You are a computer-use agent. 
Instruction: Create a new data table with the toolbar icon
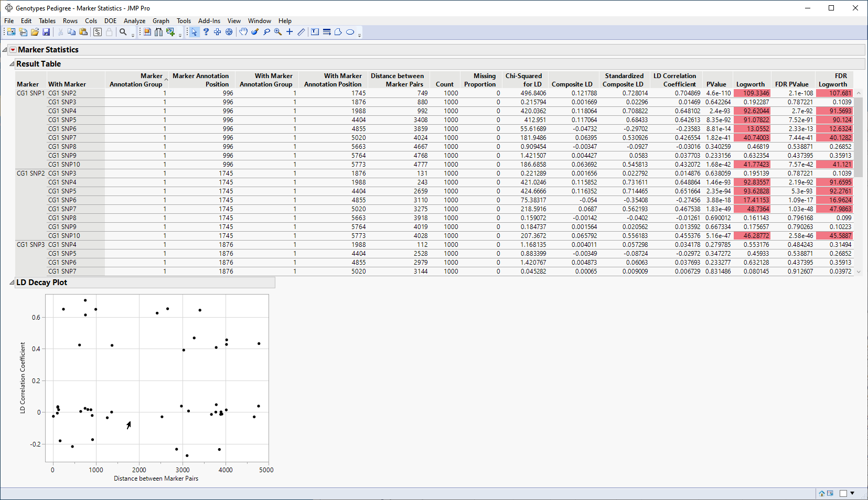coord(10,32)
